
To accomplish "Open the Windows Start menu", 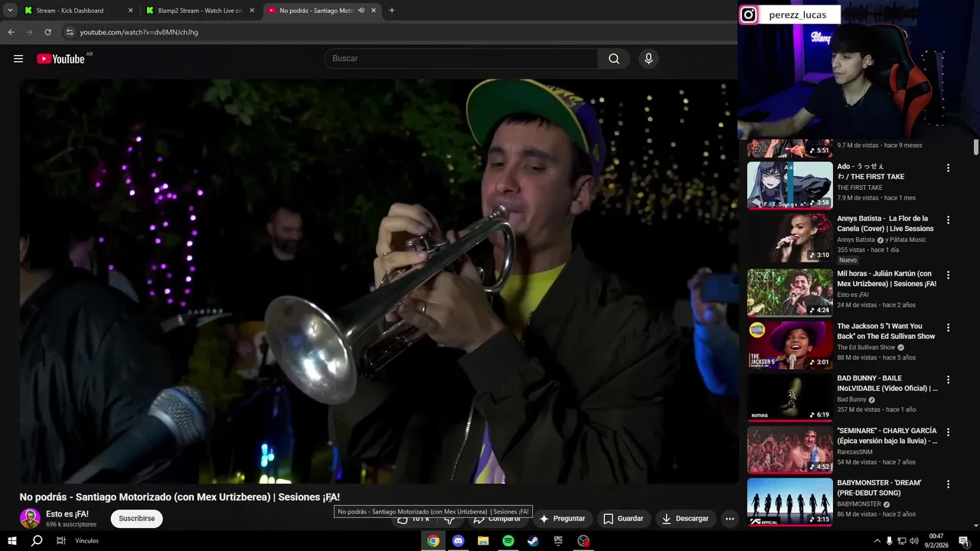I will click(x=12, y=541).
